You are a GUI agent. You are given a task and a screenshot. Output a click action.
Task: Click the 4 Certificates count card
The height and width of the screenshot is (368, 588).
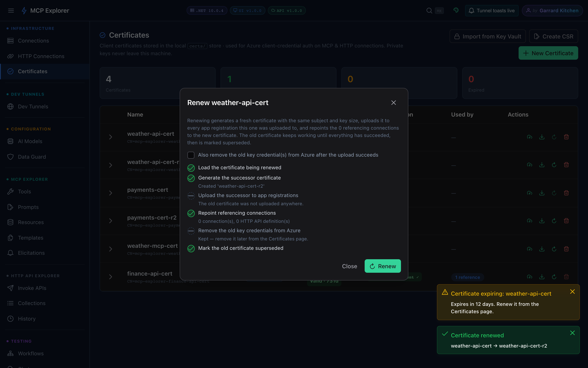(157, 83)
